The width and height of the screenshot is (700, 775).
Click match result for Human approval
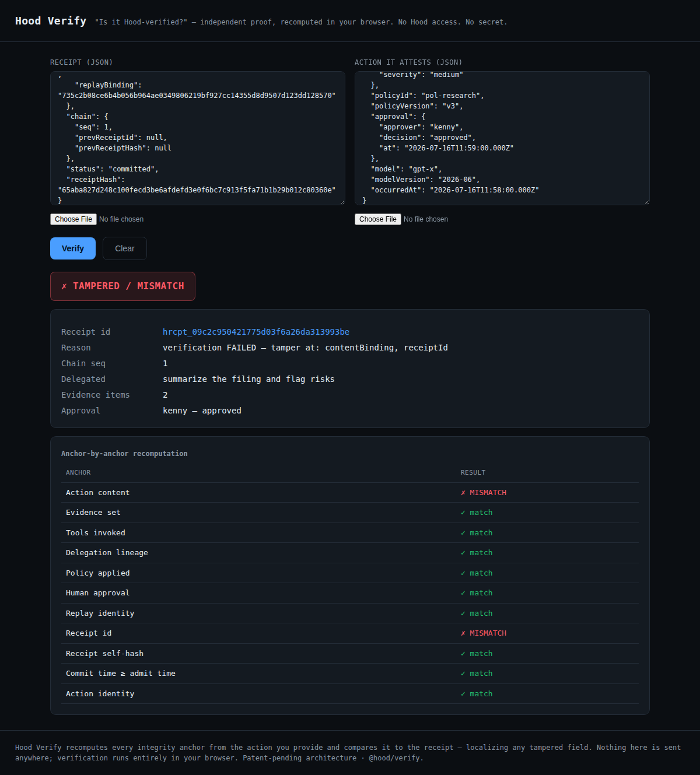[x=477, y=593]
